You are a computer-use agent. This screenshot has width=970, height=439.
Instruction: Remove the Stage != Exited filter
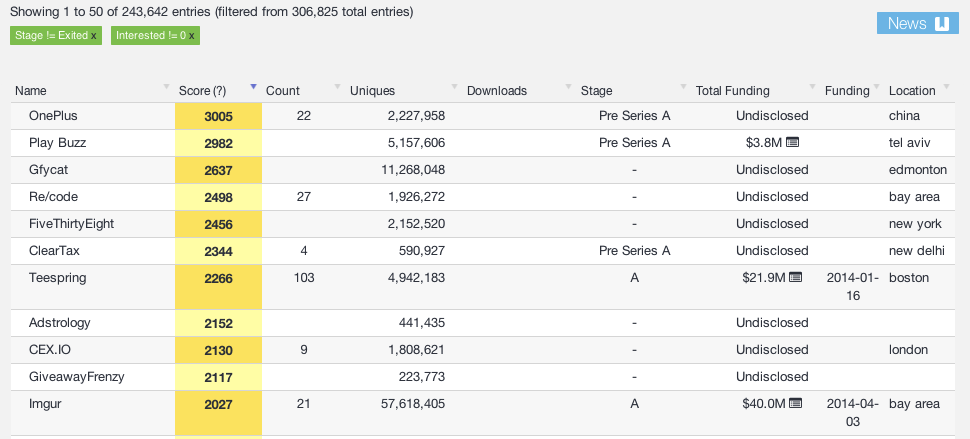tap(93, 36)
